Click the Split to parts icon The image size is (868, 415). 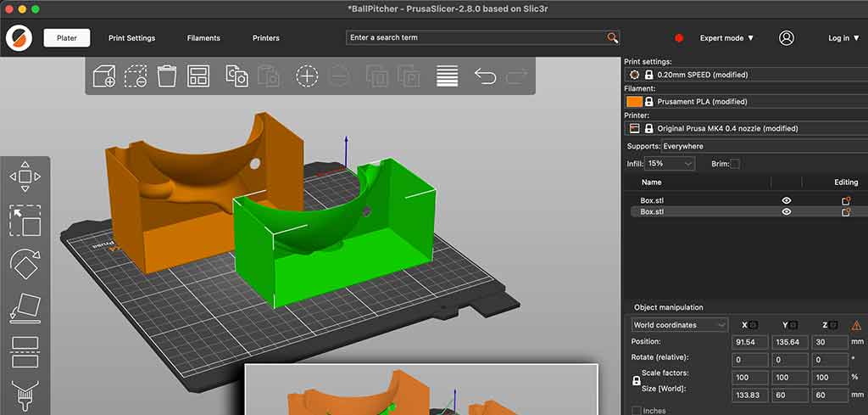[409, 76]
